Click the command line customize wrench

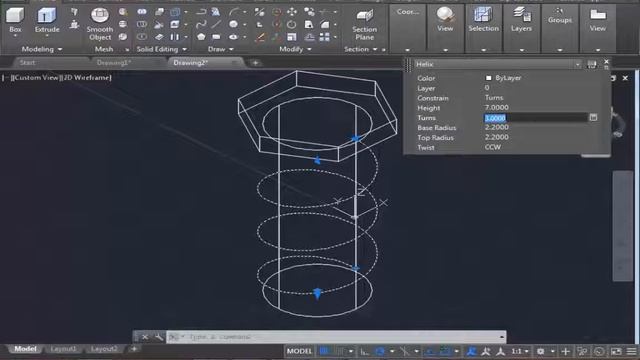click(x=158, y=337)
